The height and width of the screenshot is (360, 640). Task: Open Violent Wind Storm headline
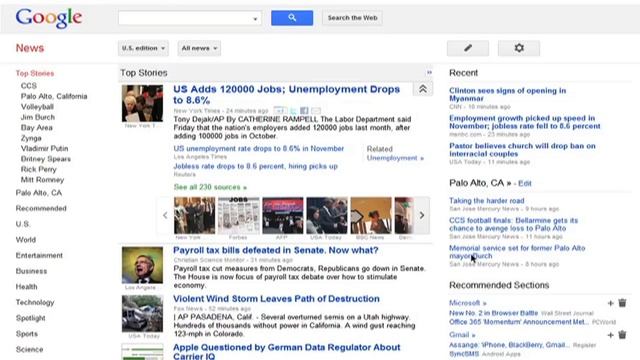[276, 299]
